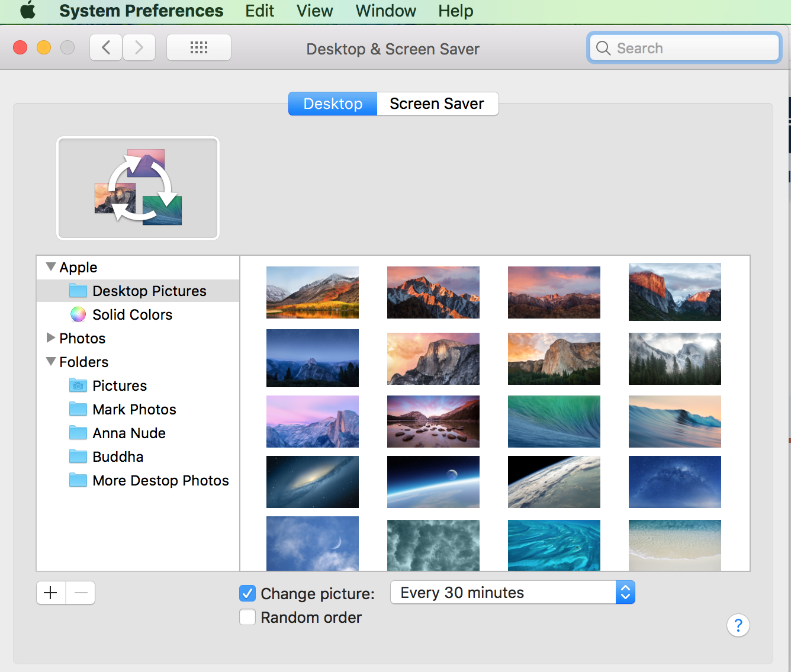The image size is (791, 672).
Task: Choose the green Mavericks wave wallpaper
Action: click(x=554, y=422)
